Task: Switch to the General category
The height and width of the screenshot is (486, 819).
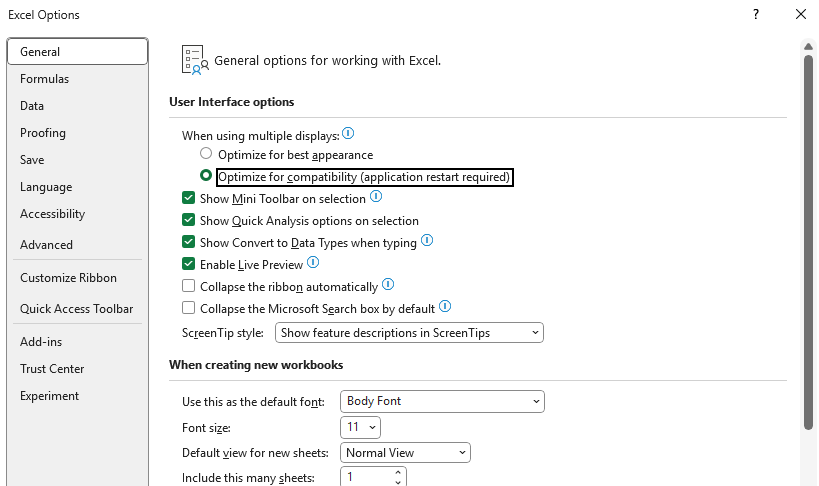Action: pos(77,52)
